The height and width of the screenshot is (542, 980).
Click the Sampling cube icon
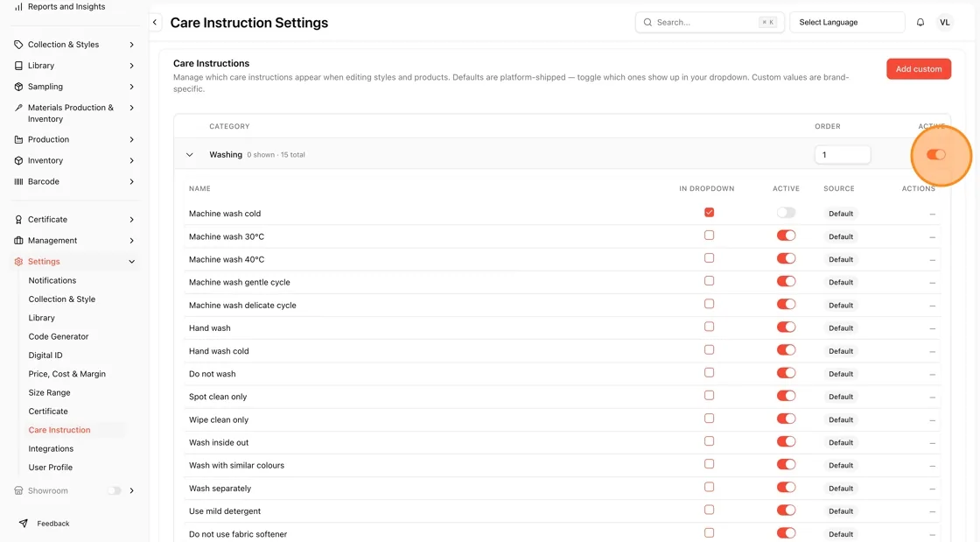[18, 87]
